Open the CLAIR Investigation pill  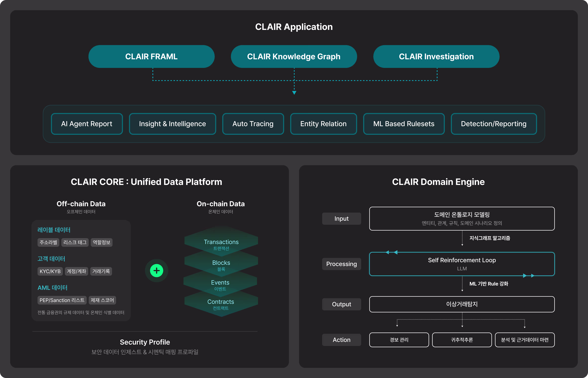[436, 56]
